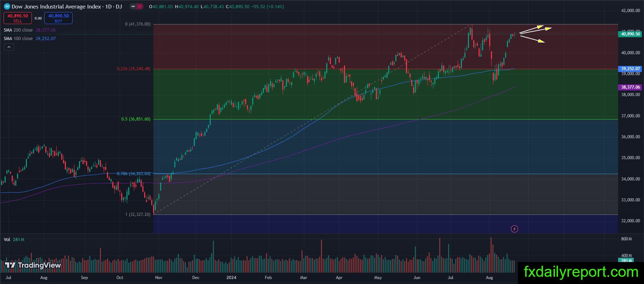
Task: Click the grey dash status indicator in header
Action: pos(132,6)
